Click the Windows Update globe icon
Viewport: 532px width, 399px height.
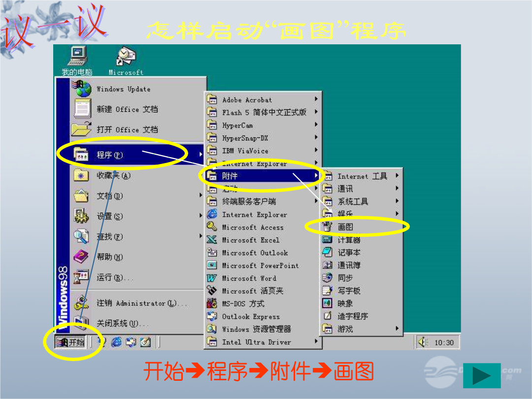[x=82, y=89]
